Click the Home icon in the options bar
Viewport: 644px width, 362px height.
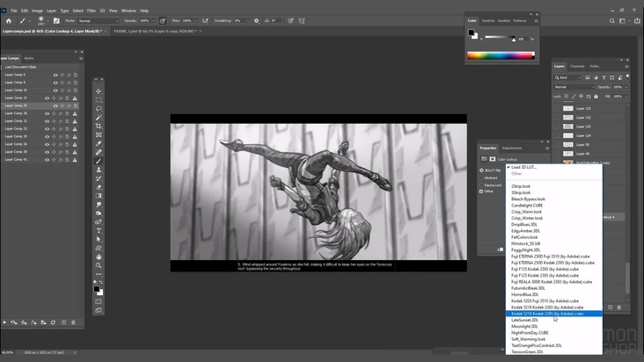pos(7,19)
